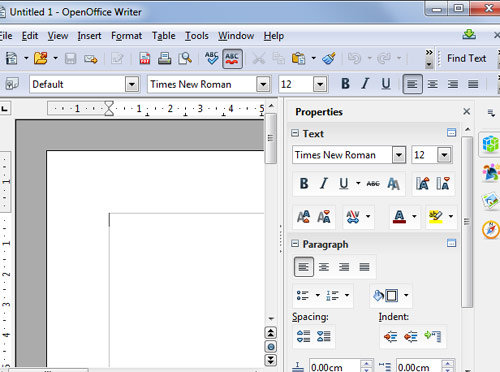Viewport: 500px width, 372px height.
Task: Click the Copy icon
Action: coord(279,59)
